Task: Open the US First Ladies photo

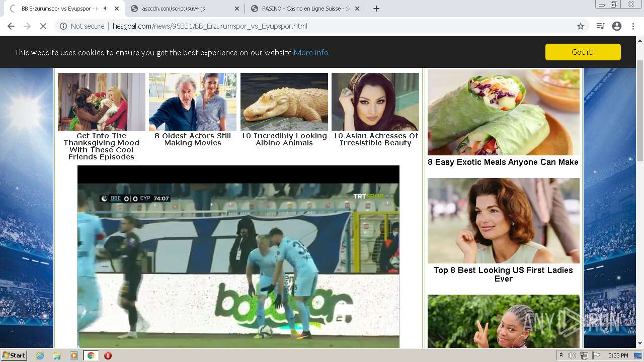Action: point(504,221)
